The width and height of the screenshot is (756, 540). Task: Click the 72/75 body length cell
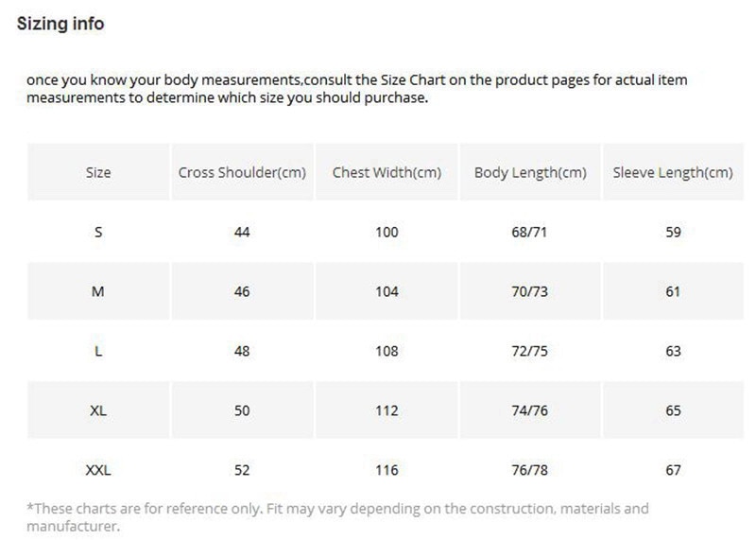pyautogui.click(x=530, y=351)
